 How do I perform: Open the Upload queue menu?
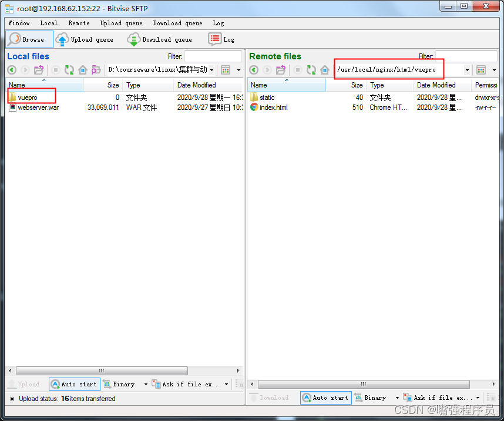pos(121,23)
